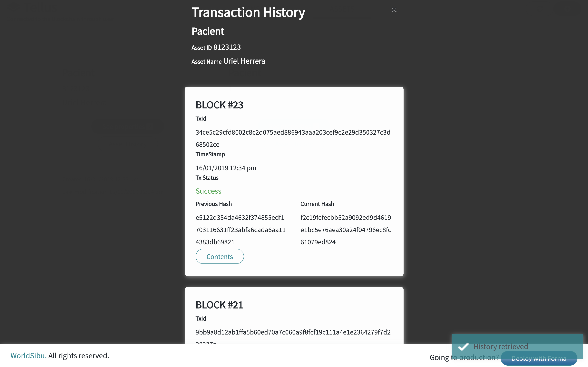Dismiss the History retrieved notification message

pos(517,346)
